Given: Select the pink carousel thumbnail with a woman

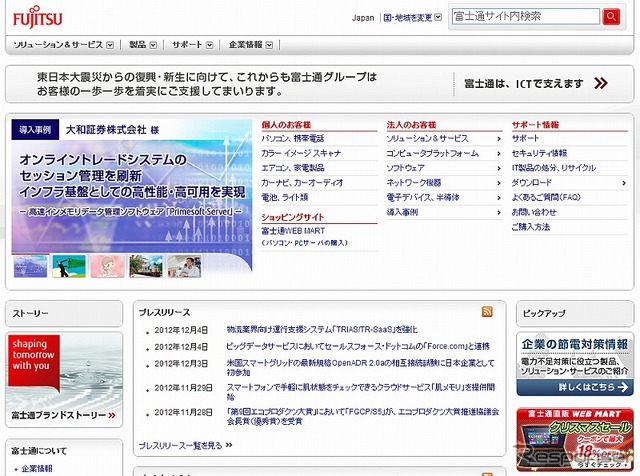Looking at the screenshot, I should [x=107, y=266].
